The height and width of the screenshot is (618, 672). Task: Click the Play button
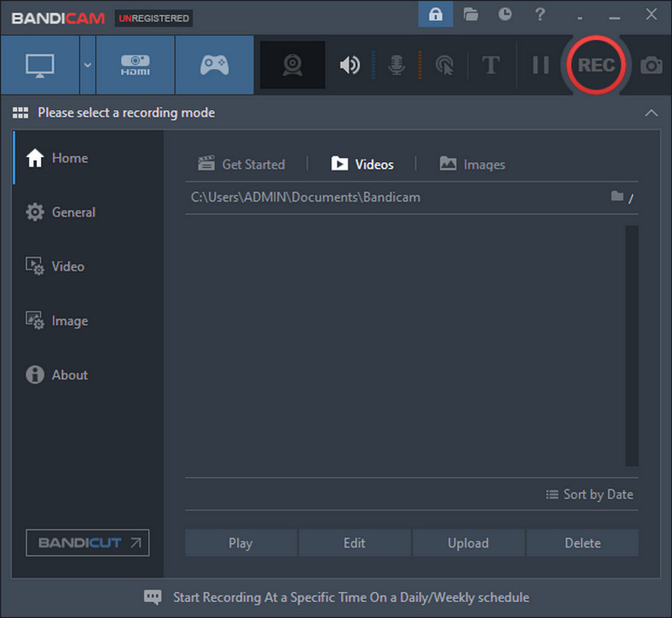click(x=241, y=543)
